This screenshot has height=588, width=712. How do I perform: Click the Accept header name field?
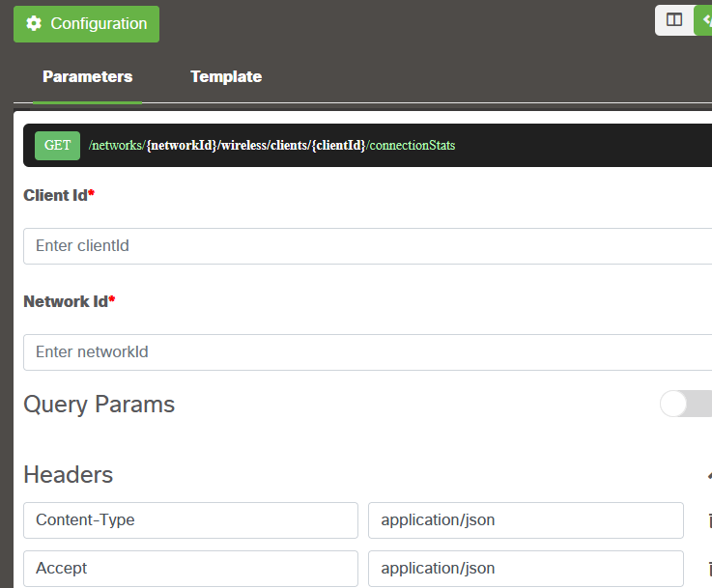click(x=190, y=569)
